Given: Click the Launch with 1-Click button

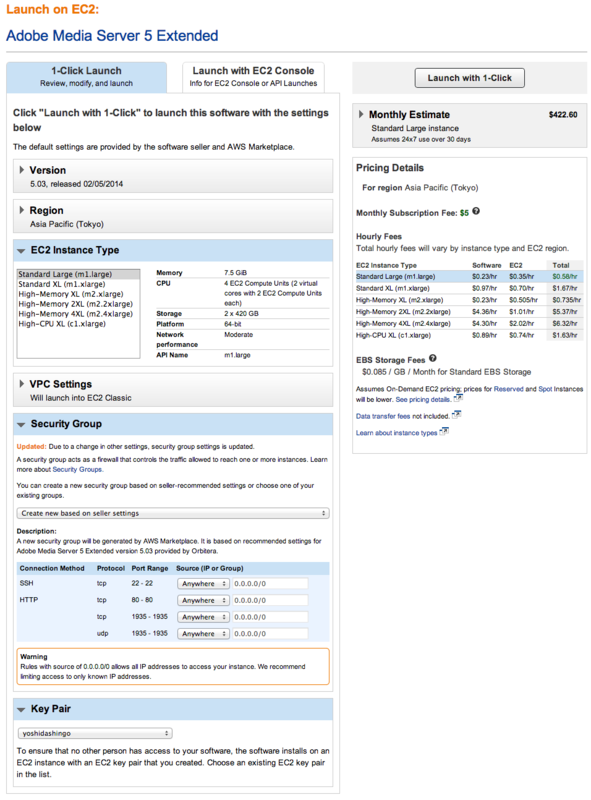Looking at the screenshot, I should 469,78.
